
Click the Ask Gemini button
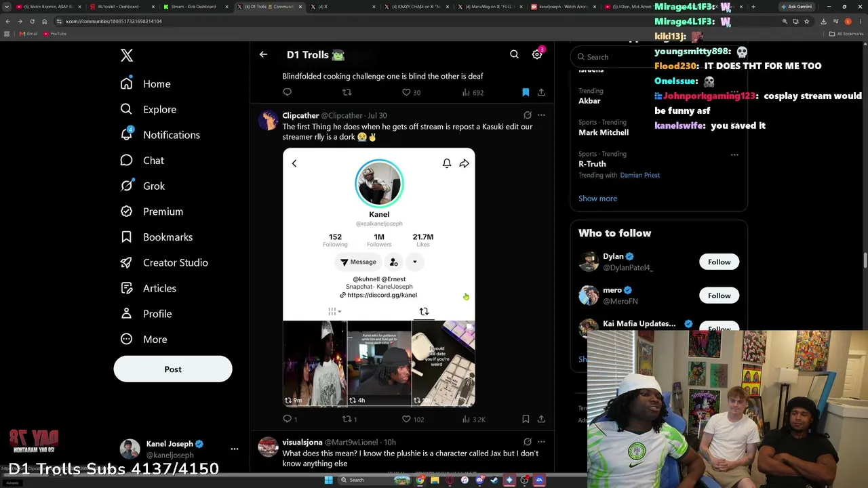click(x=796, y=7)
